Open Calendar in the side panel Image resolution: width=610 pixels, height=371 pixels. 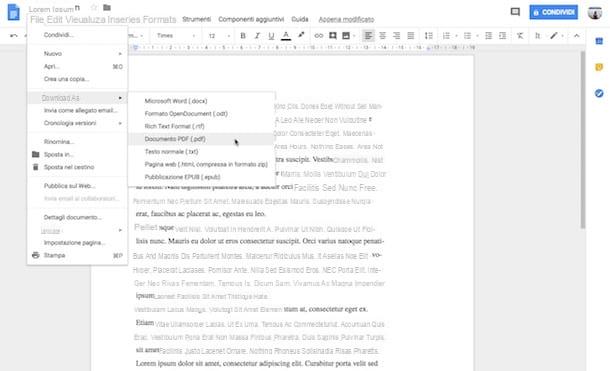click(599, 41)
